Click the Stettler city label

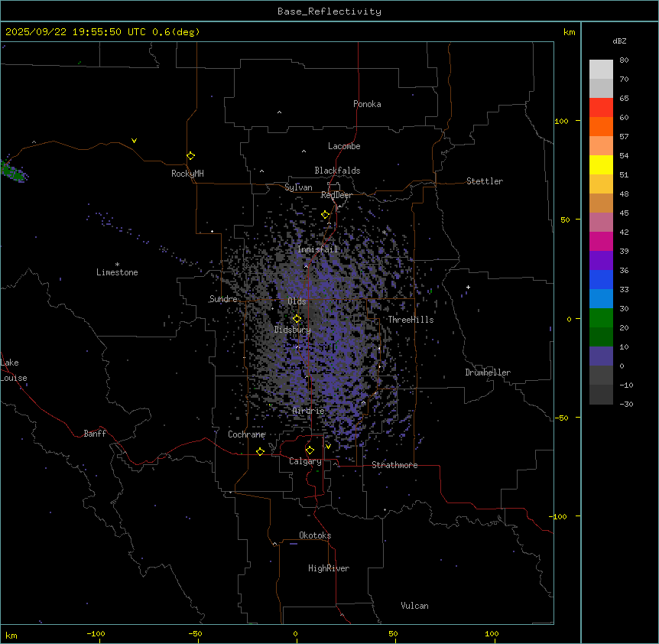click(x=485, y=181)
